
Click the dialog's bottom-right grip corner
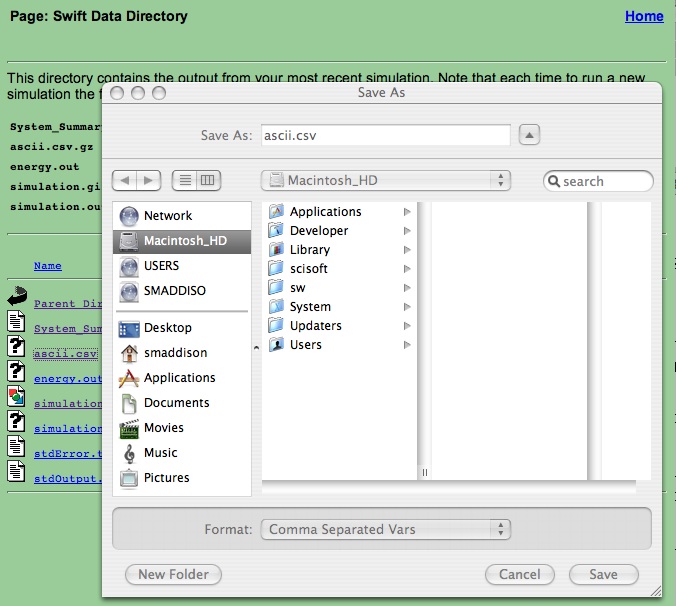coord(656,591)
